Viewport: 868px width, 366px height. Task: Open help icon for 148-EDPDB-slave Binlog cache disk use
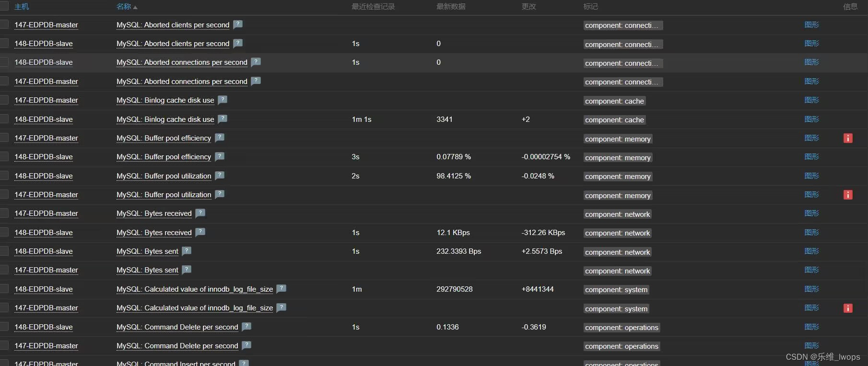[x=223, y=119]
